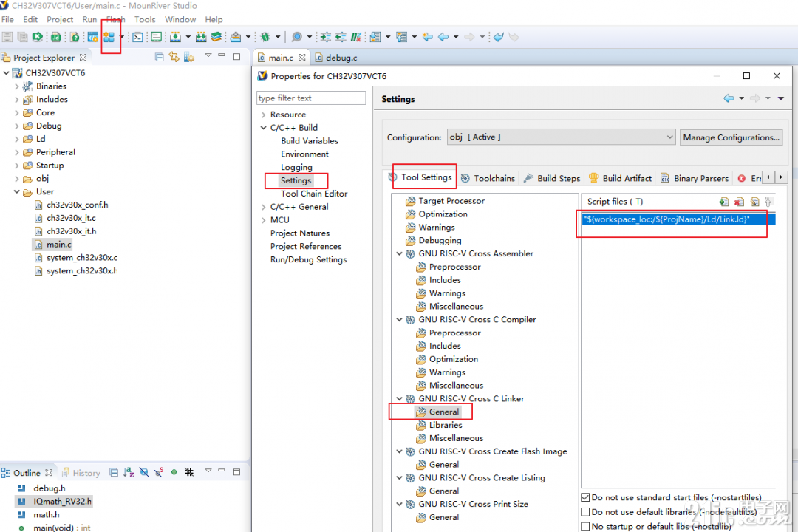Click the search magnifier toolbar icon
798x532 pixels.
click(297, 37)
